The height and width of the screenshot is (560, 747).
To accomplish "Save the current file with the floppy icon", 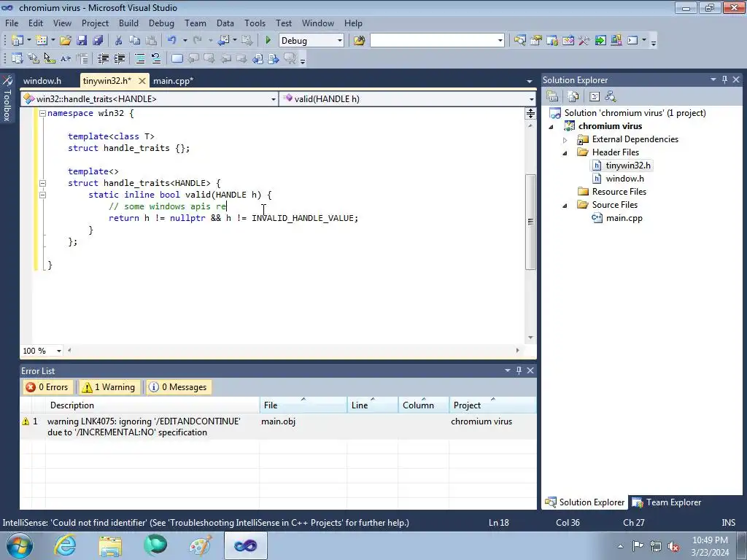I will [x=82, y=41].
